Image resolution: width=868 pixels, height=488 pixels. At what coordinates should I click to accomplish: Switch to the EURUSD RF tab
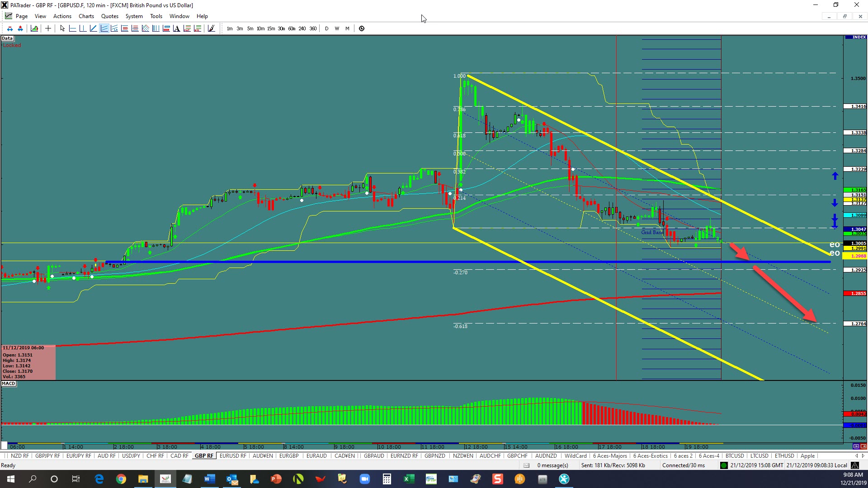[233, 456]
